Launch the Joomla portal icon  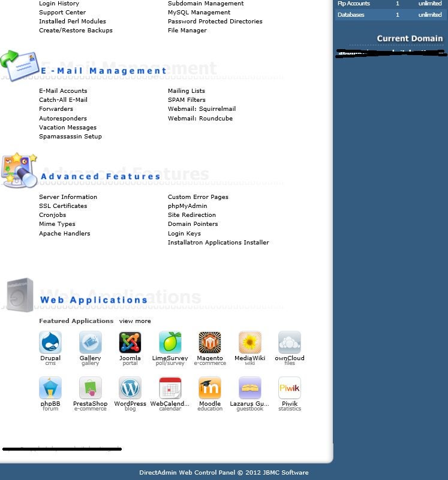(130, 342)
